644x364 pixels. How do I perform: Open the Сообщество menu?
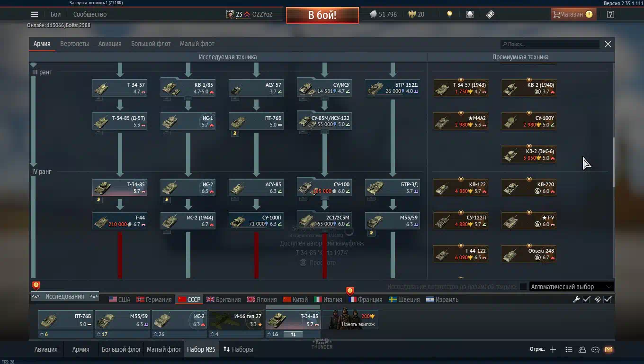pyautogui.click(x=90, y=14)
